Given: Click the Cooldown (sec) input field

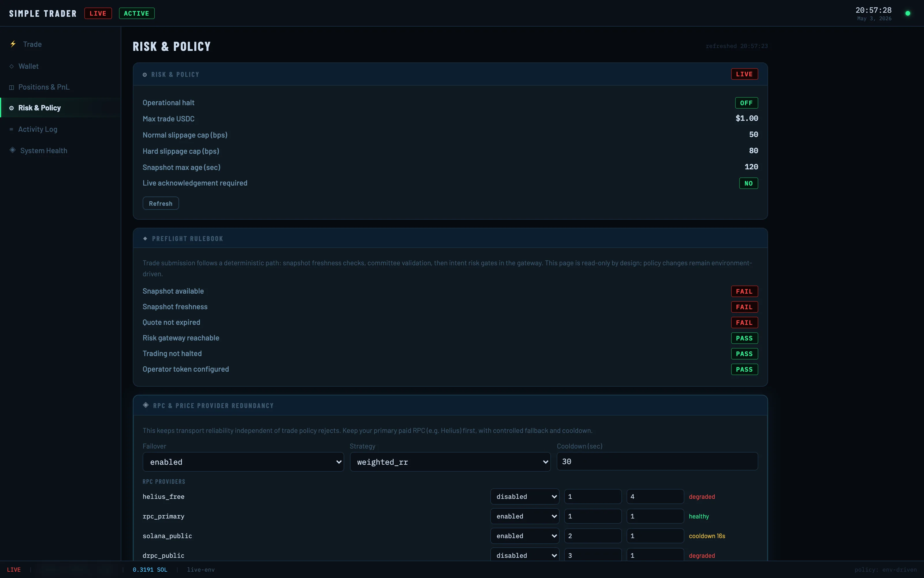Looking at the screenshot, I should (657, 462).
